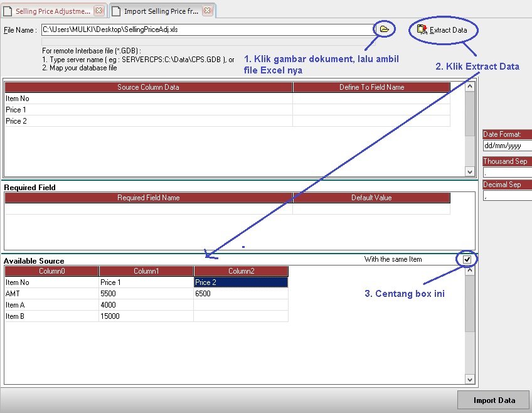Select the 4000 cell
This screenshot has width=532, height=413.
[x=146, y=305]
